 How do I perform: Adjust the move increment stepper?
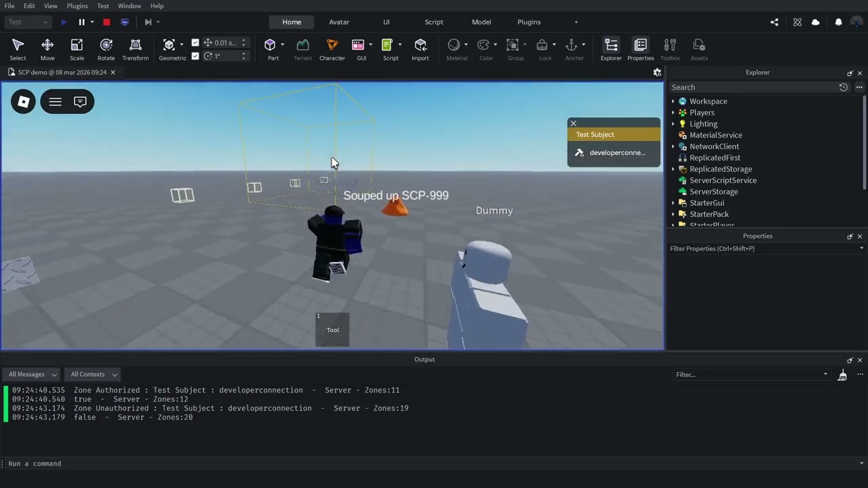tap(243, 43)
